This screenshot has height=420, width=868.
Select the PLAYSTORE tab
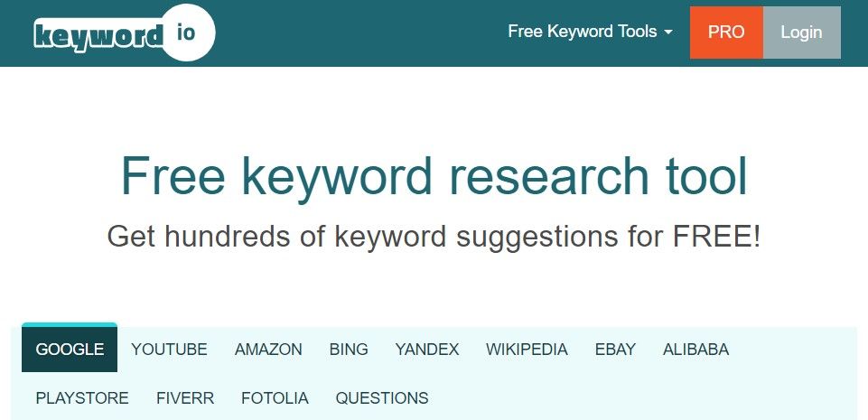pyautogui.click(x=82, y=397)
